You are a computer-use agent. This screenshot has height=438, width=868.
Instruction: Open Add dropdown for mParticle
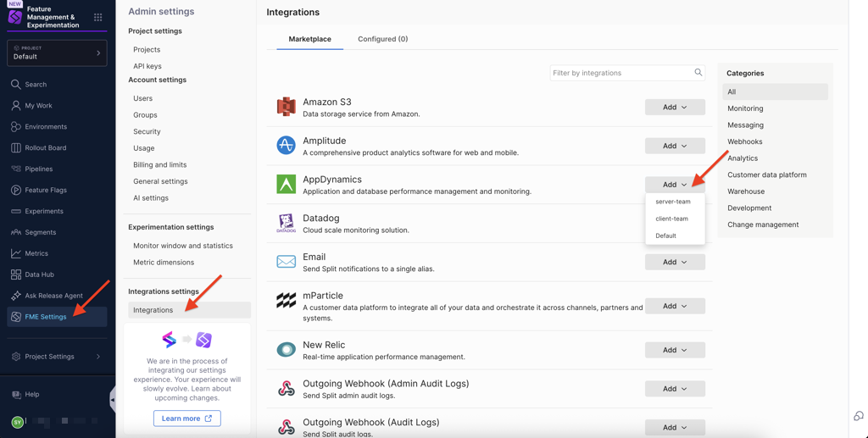pyautogui.click(x=675, y=306)
